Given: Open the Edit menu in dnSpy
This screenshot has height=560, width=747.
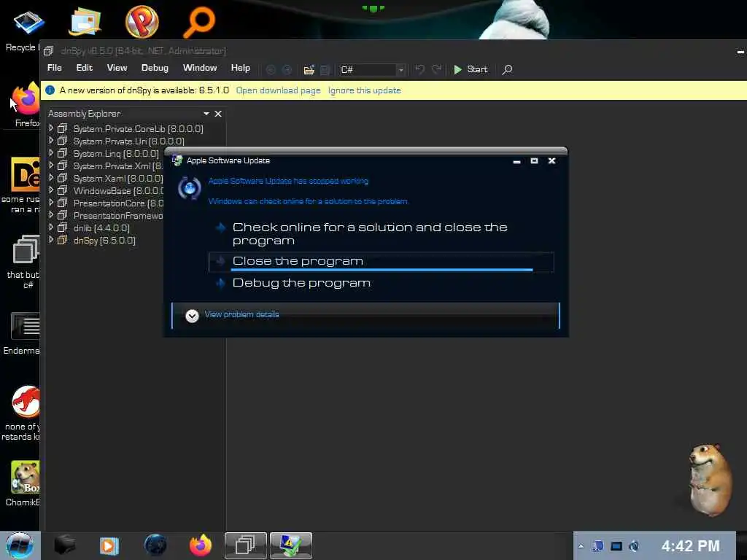Looking at the screenshot, I should (x=85, y=68).
